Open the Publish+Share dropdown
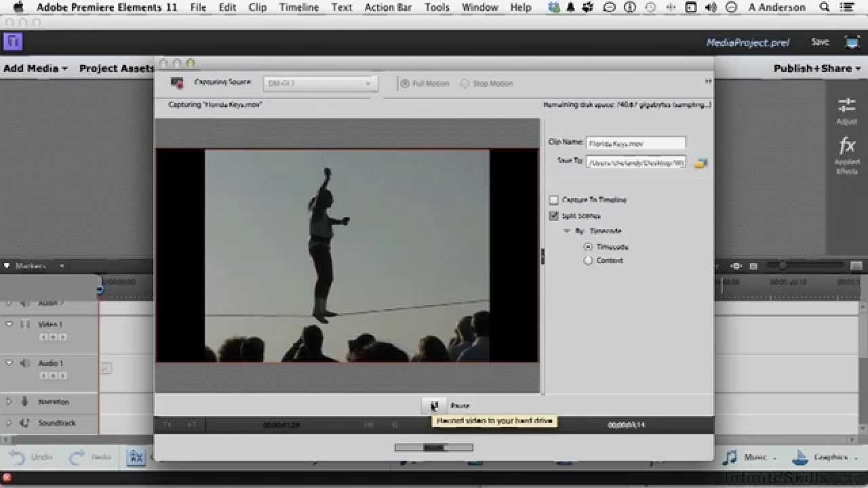Screen dimensions: 868x488 coord(817,68)
